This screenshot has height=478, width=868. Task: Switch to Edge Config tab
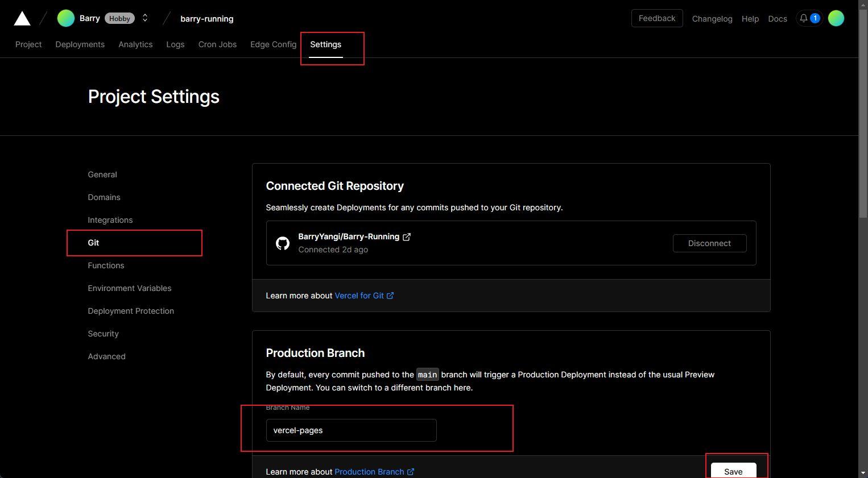click(x=273, y=44)
